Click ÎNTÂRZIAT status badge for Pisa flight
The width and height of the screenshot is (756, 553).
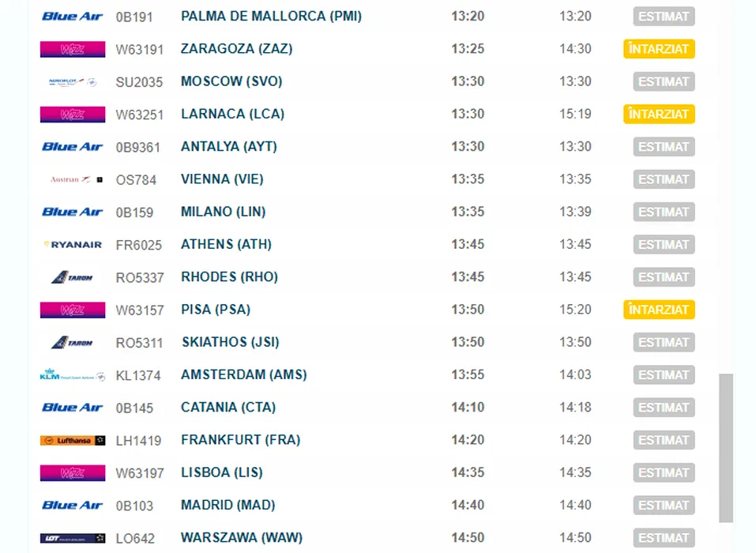pos(659,310)
